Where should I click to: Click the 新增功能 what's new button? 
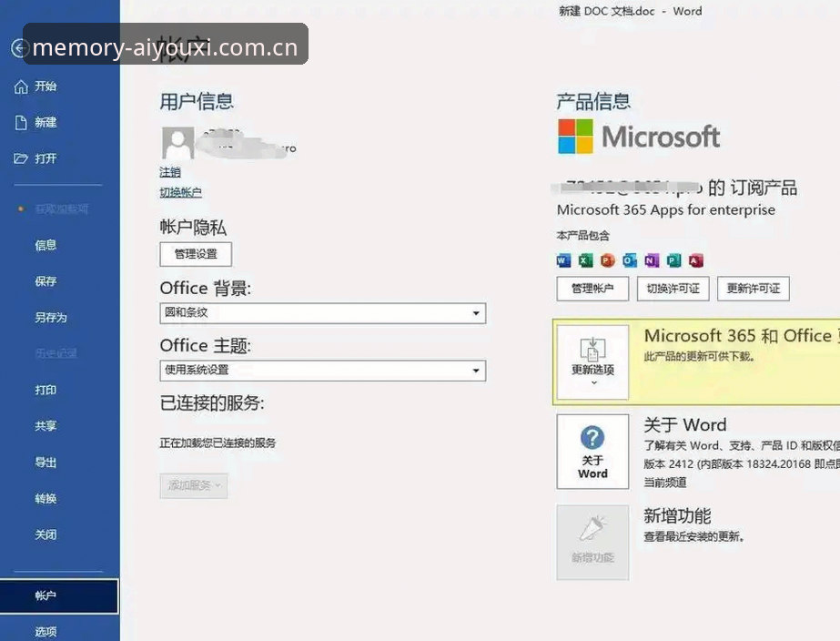(592, 542)
